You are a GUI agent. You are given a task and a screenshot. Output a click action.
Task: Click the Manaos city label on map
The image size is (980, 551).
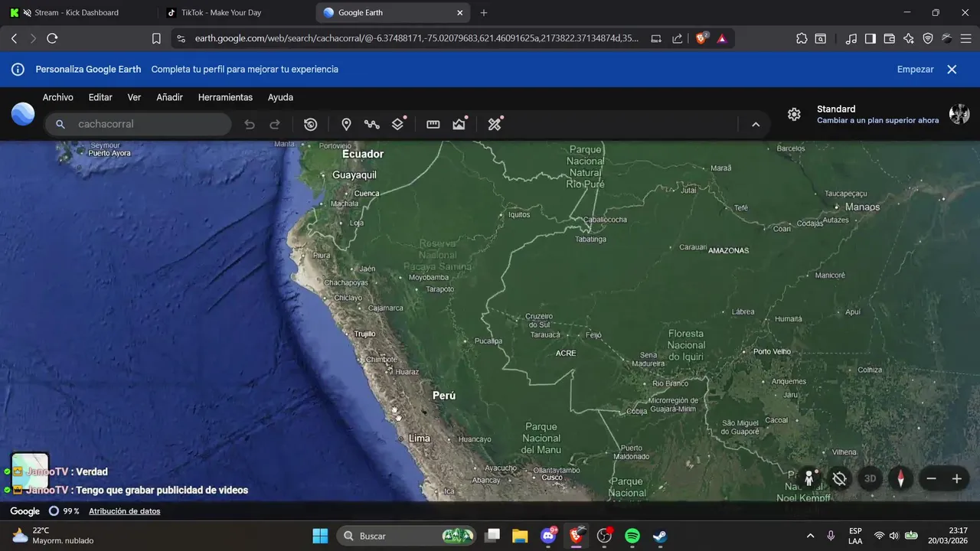(863, 207)
